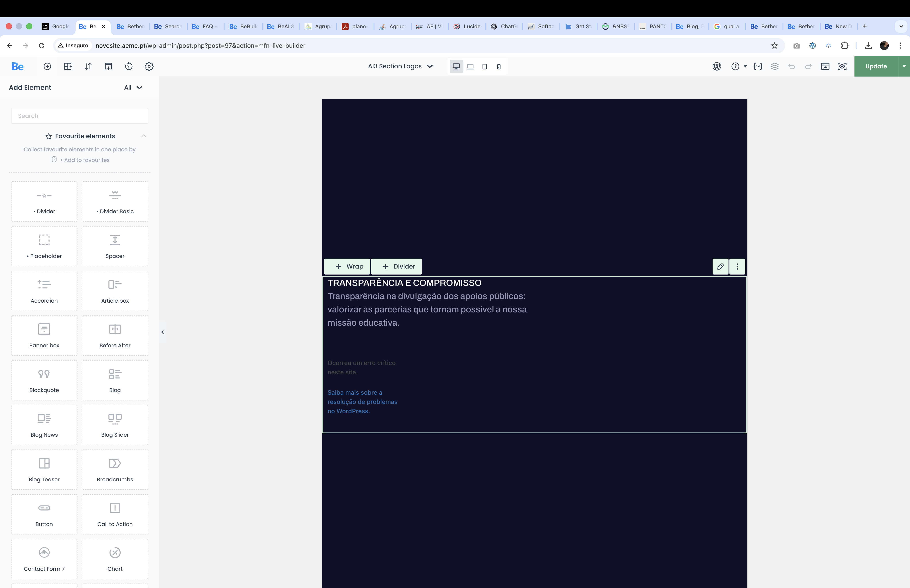Open section three-dots options menu
Viewport: 910px width, 588px height.
737,267
